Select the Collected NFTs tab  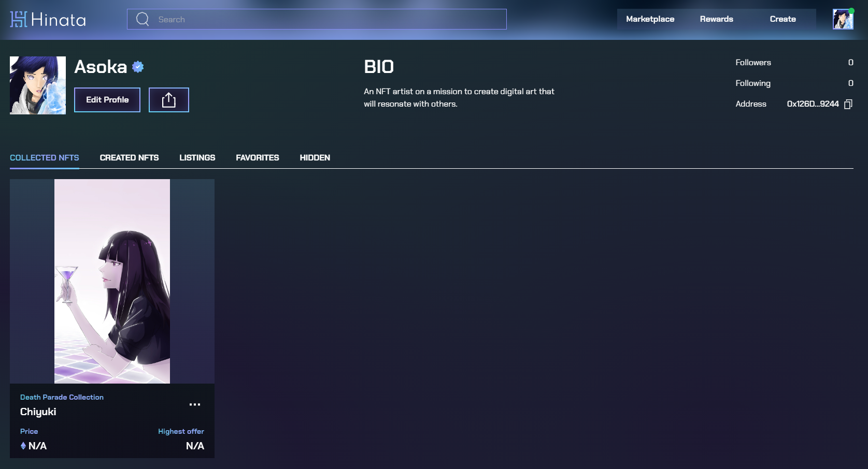pos(45,158)
